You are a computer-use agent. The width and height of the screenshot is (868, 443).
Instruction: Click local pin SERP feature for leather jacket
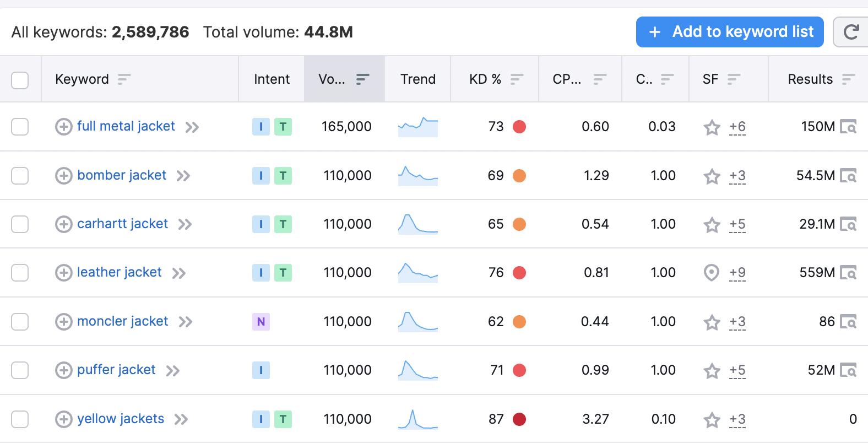tap(712, 273)
